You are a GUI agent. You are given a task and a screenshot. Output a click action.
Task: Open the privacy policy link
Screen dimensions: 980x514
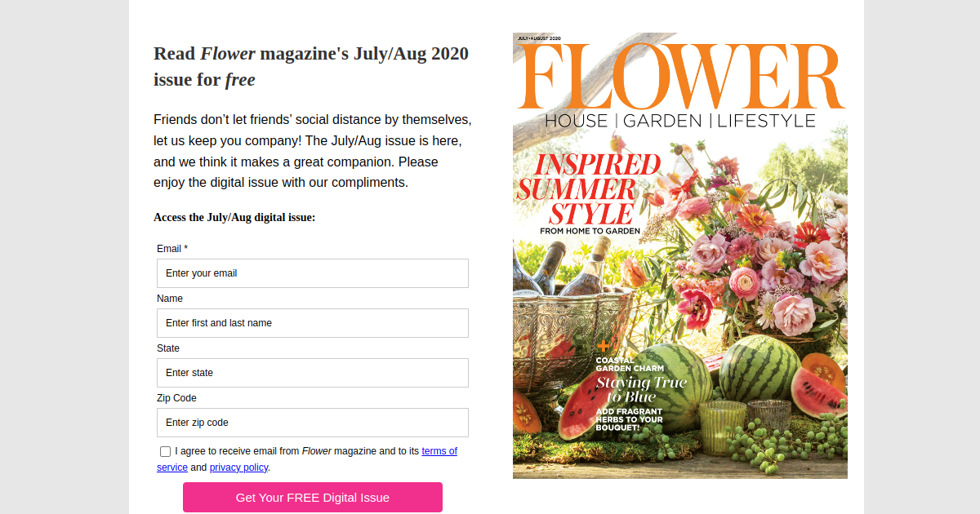238,467
